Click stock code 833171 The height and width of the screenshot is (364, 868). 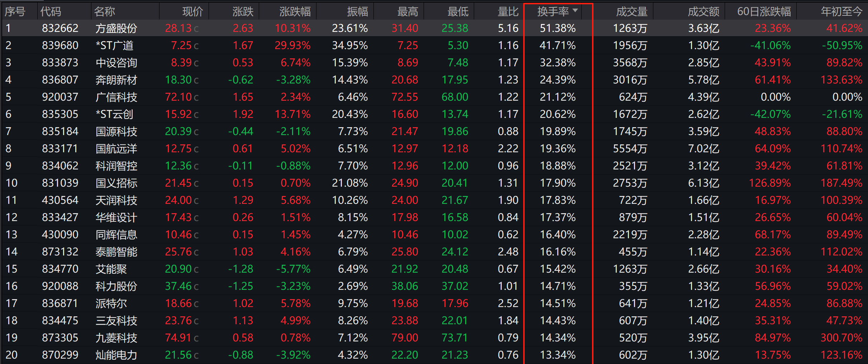60,149
